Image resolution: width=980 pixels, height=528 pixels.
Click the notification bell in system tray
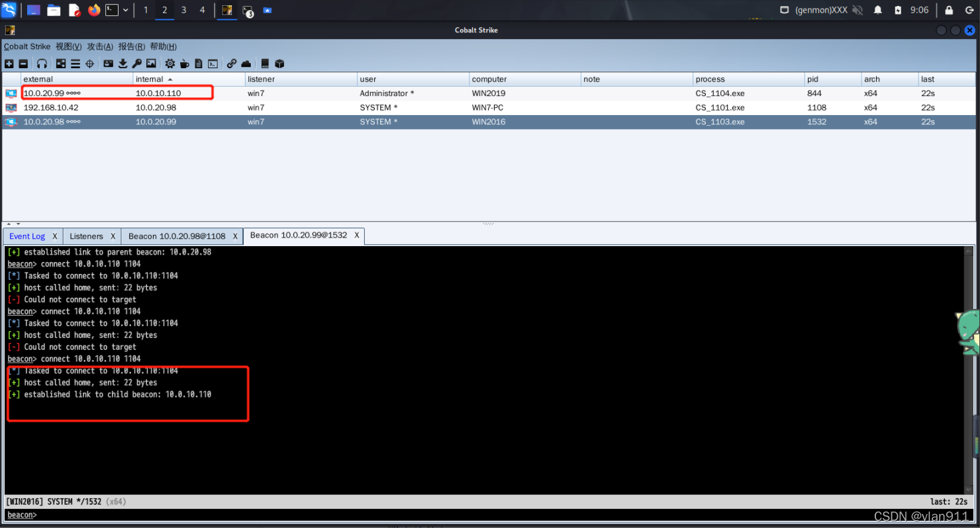pos(878,10)
